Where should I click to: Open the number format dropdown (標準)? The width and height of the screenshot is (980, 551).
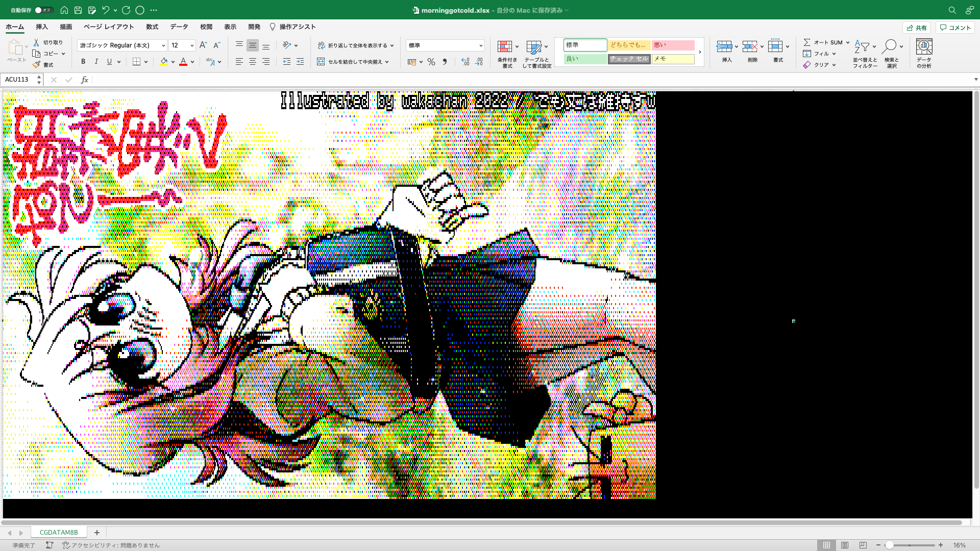click(481, 45)
